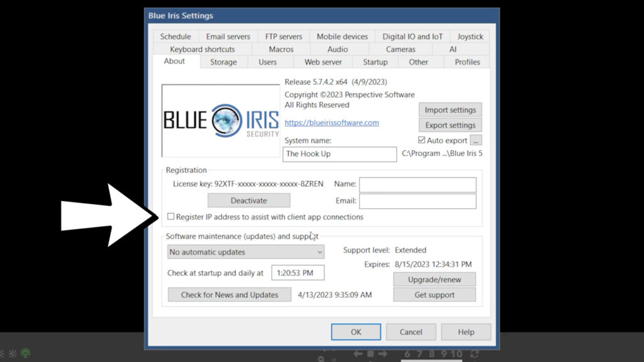Viewport: 644px width, 362px height.
Task: Click the Auto export browse ellipsis button
Action: 476,140
